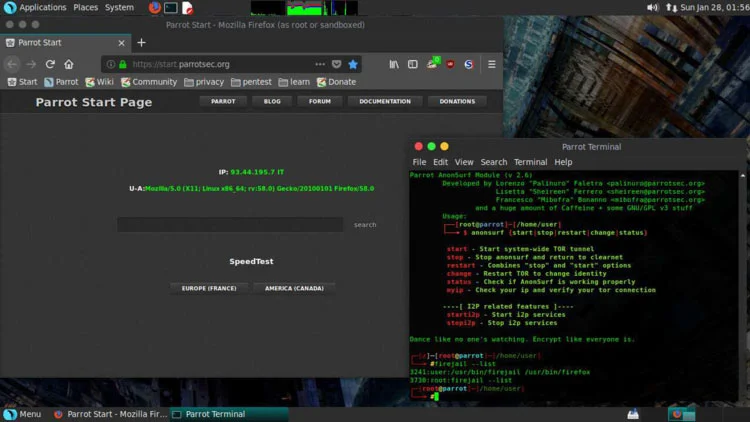This screenshot has height=422, width=750.
Task: Reload the page in Firefox
Action: pos(50,64)
